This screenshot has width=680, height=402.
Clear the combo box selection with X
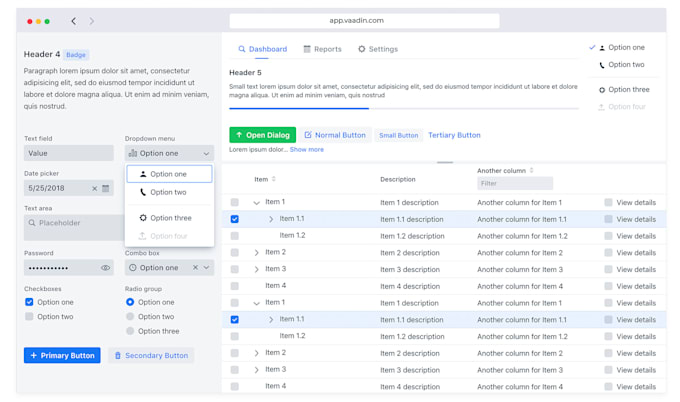point(196,268)
